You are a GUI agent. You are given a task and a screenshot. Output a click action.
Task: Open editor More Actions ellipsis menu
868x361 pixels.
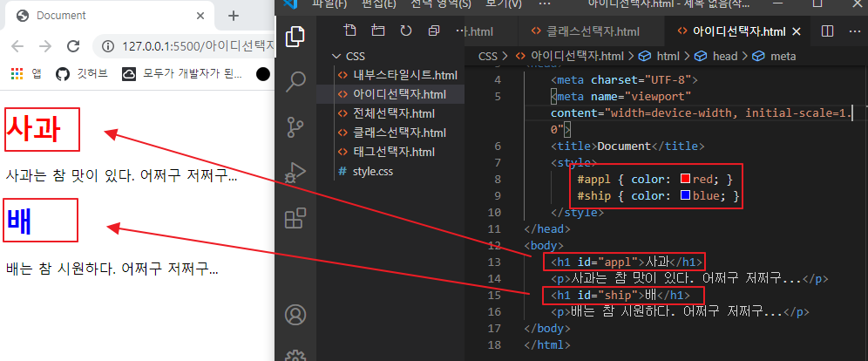pyautogui.click(x=855, y=31)
